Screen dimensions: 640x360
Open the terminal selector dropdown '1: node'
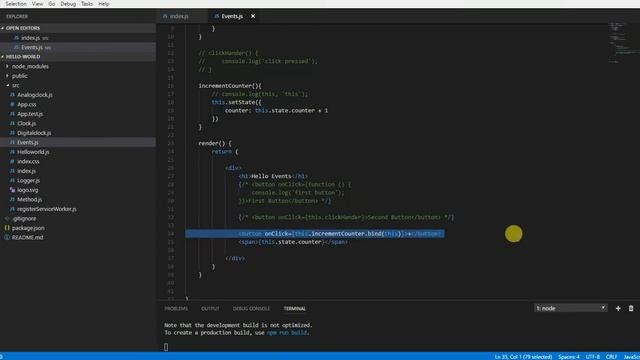coord(571,308)
